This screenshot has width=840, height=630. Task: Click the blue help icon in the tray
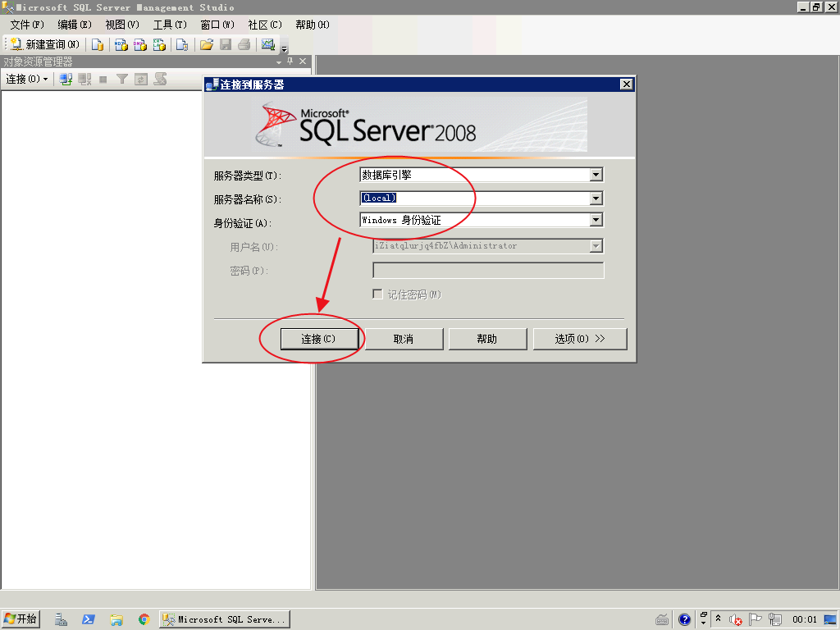click(684, 620)
